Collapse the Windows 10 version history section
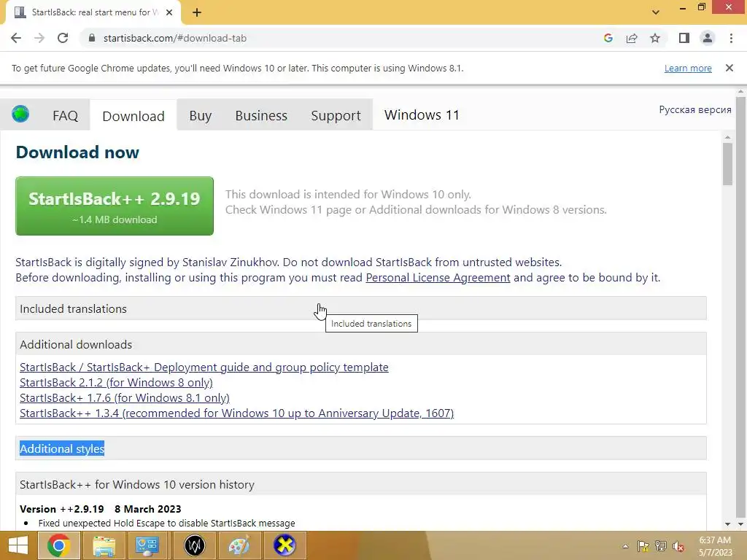Viewport: 747px width, 560px height. pyautogui.click(x=360, y=484)
